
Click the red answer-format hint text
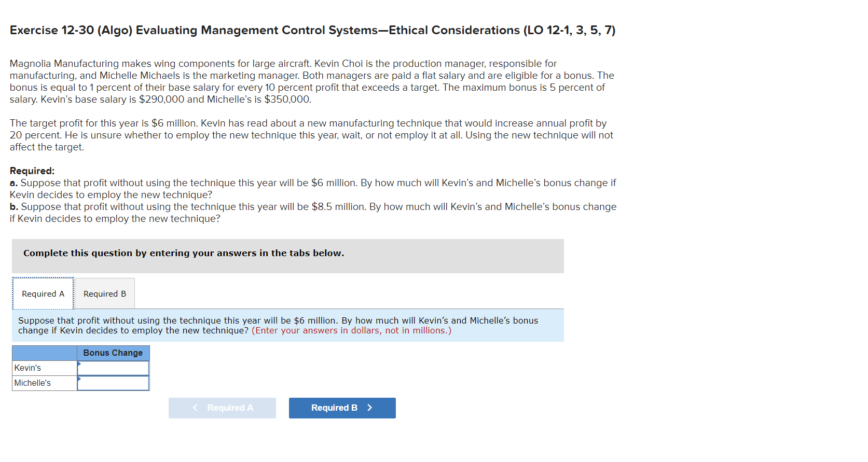tap(351, 330)
